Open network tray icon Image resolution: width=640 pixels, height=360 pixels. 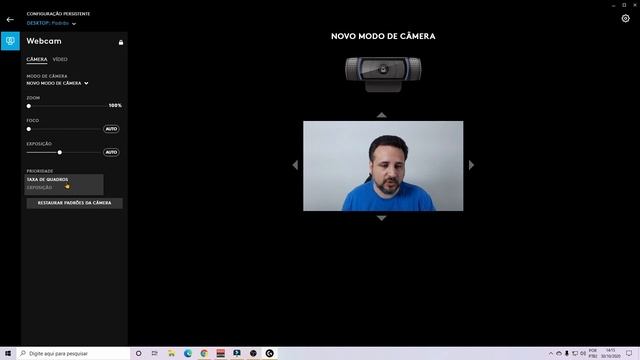pyautogui.click(x=575, y=353)
